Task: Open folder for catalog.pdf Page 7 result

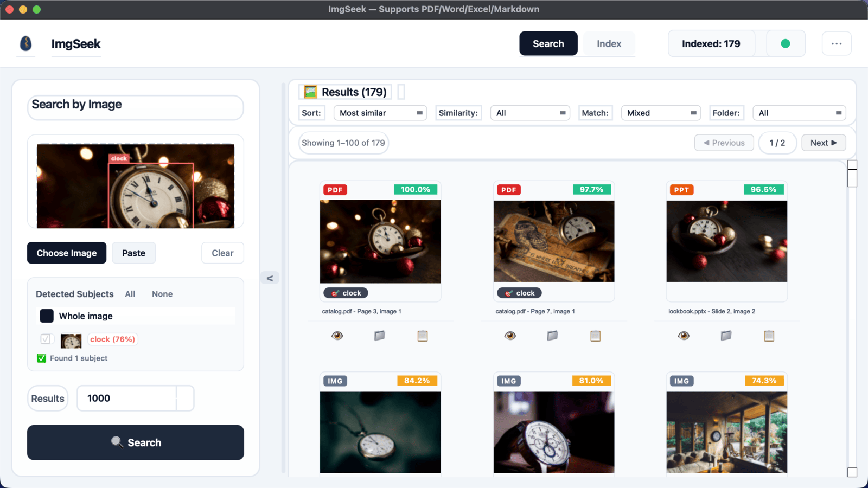Action: pos(553,336)
